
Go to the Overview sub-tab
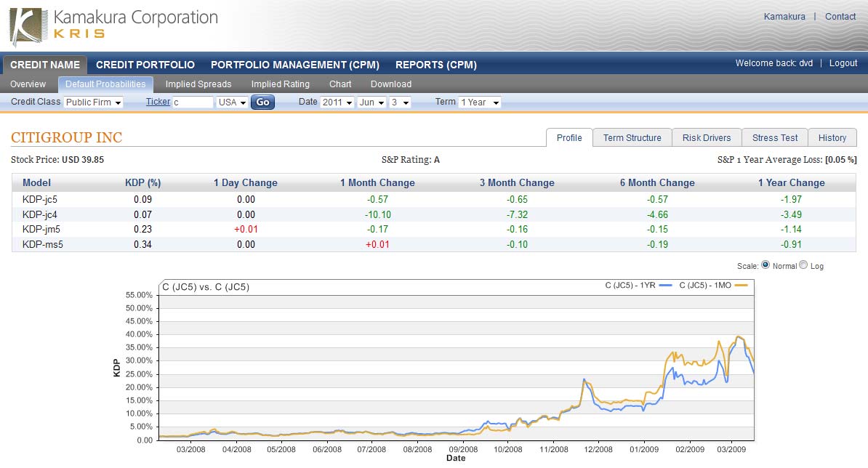pyautogui.click(x=28, y=84)
